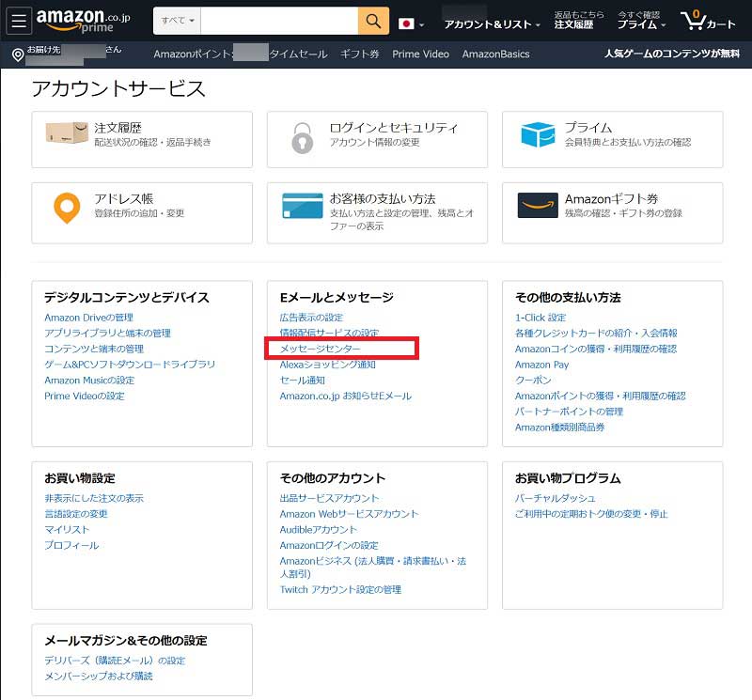Open the アドレス帳 card title

point(124,198)
